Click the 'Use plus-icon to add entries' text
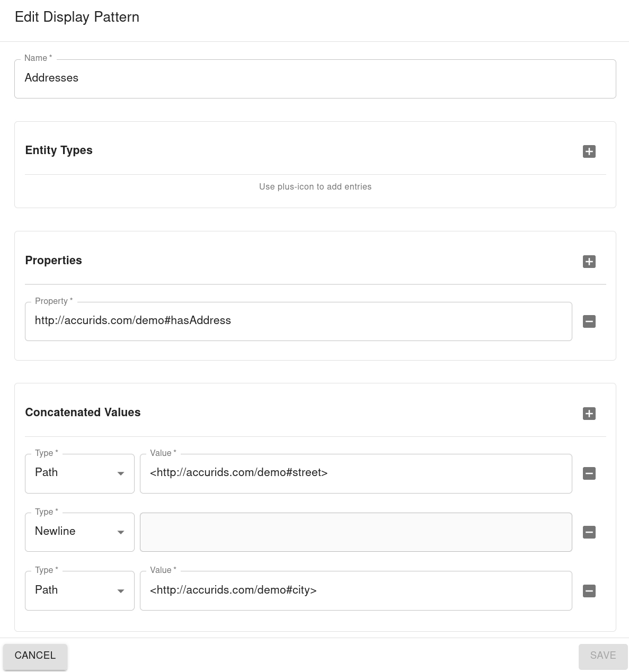The width and height of the screenshot is (629, 672). (315, 187)
